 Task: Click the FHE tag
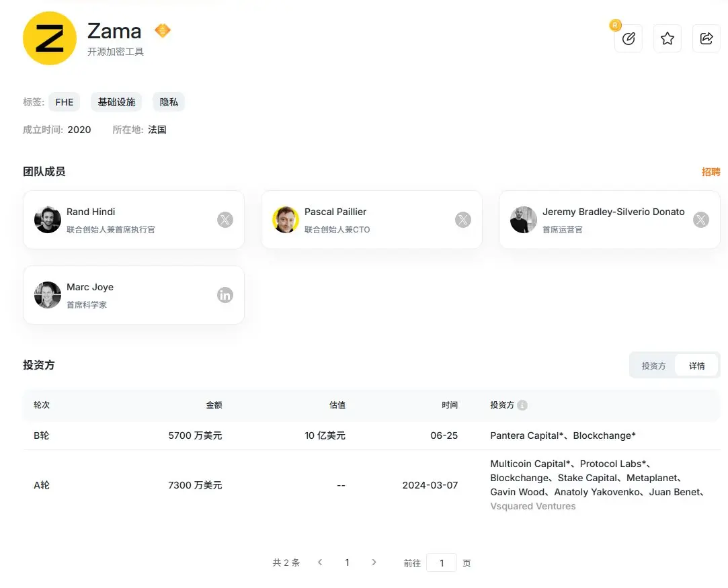point(64,102)
